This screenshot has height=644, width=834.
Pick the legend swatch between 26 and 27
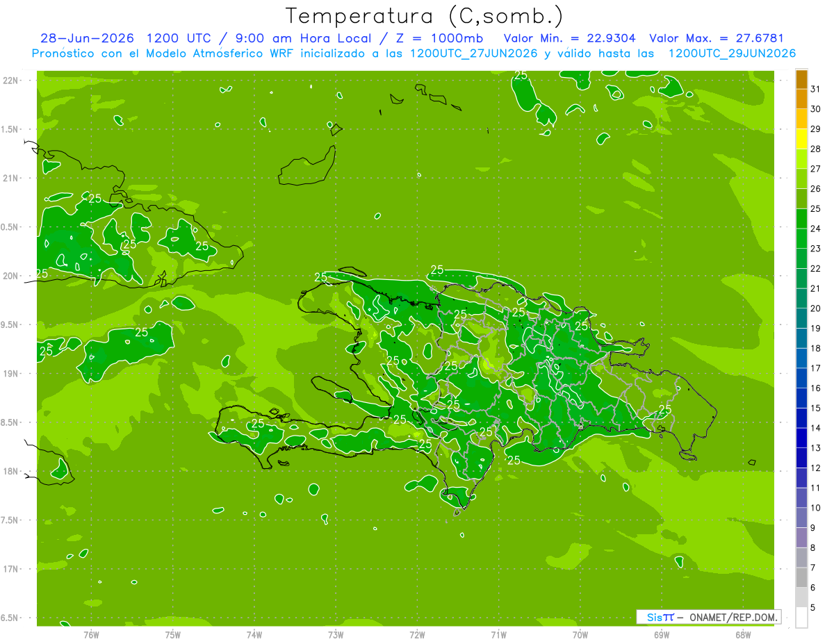[x=801, y=179]
